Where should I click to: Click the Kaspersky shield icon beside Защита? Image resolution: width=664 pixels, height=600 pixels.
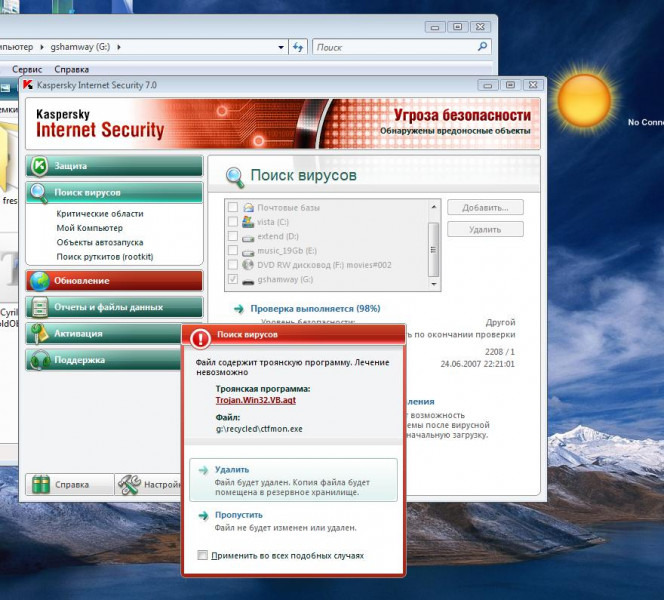39,166
